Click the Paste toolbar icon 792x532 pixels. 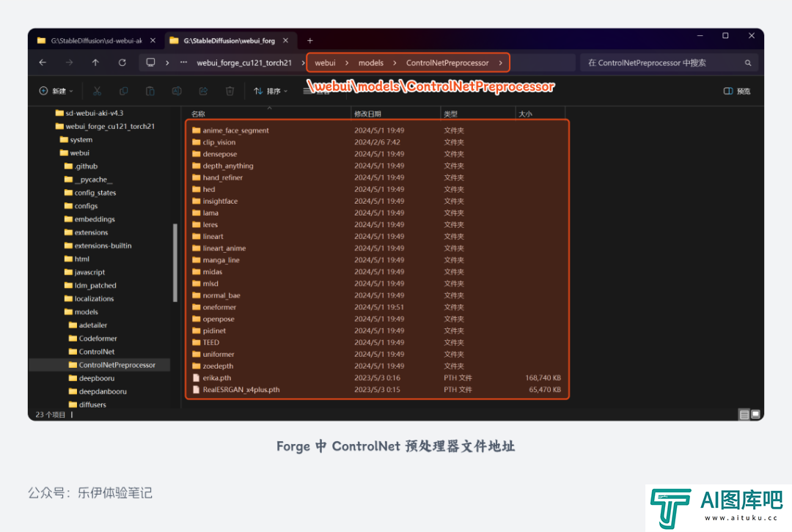150,91
